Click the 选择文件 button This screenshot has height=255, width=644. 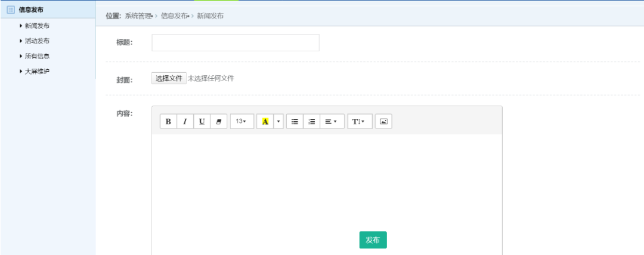pos(169,78)
